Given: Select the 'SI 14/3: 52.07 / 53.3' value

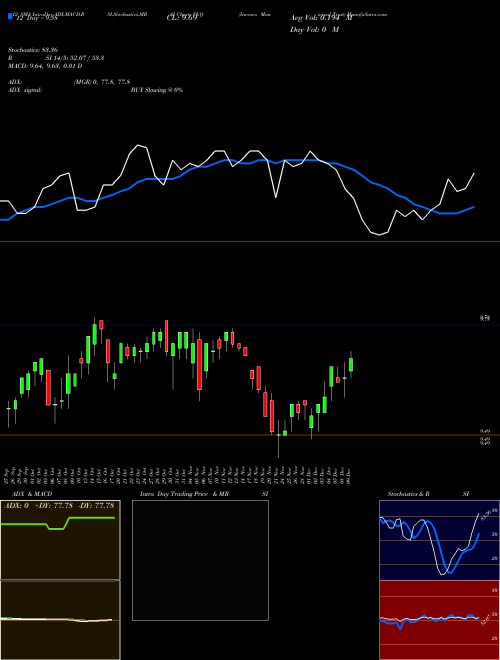Looking at the screenshot, I should pos(75,58).
